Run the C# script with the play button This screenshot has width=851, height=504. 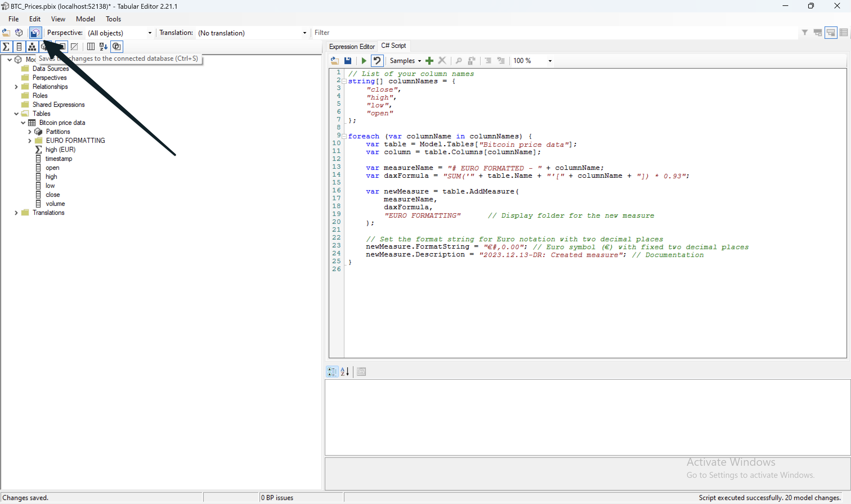[364, 60]
